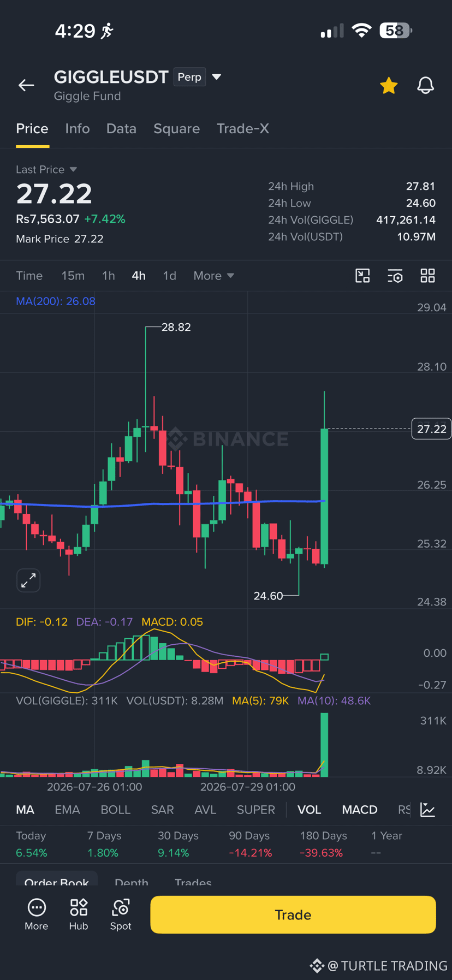Tap the 7 Days 1.80% performance cell
This screenshot has width=452, height=980.
coord(104,844)
